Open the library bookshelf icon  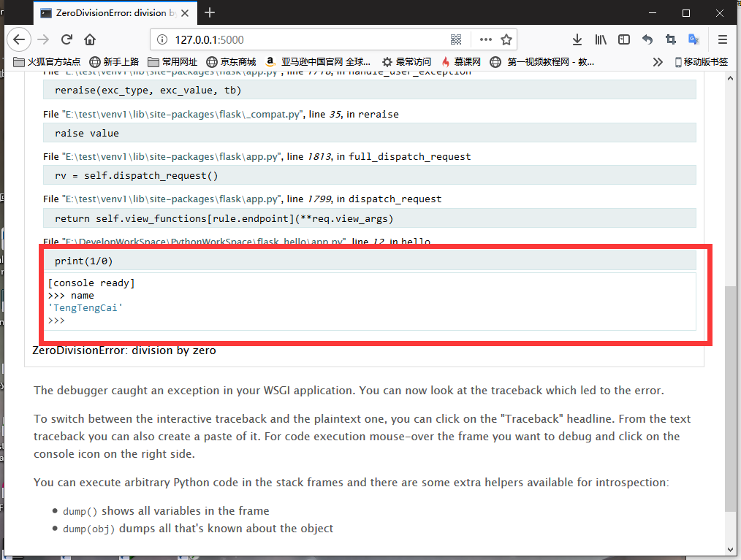click(x=601, y=39)
